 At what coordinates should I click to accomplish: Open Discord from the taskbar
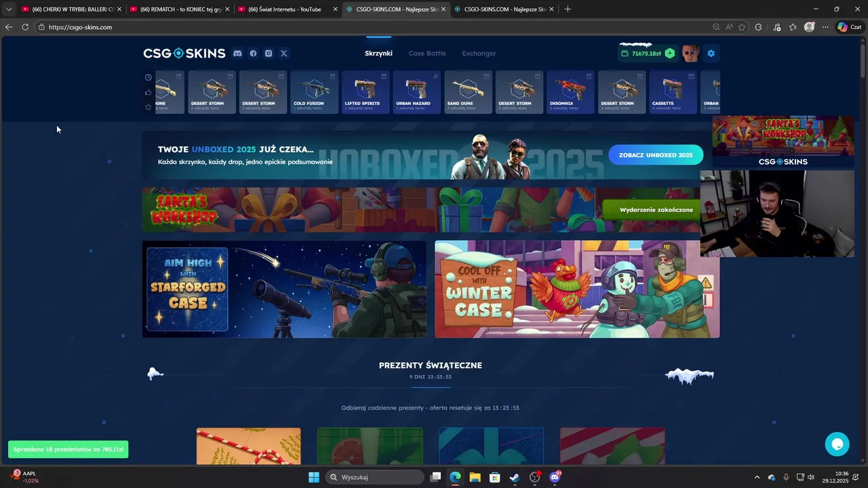pyautogui.click(x=555, y=477)
